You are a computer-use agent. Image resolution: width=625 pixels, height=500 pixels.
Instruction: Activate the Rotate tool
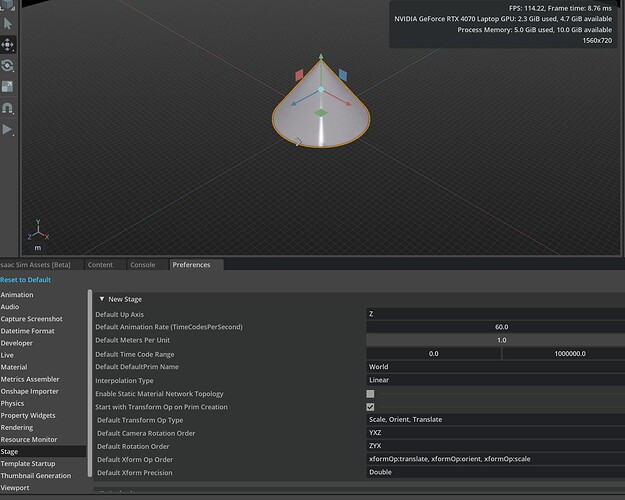point(8,66)
